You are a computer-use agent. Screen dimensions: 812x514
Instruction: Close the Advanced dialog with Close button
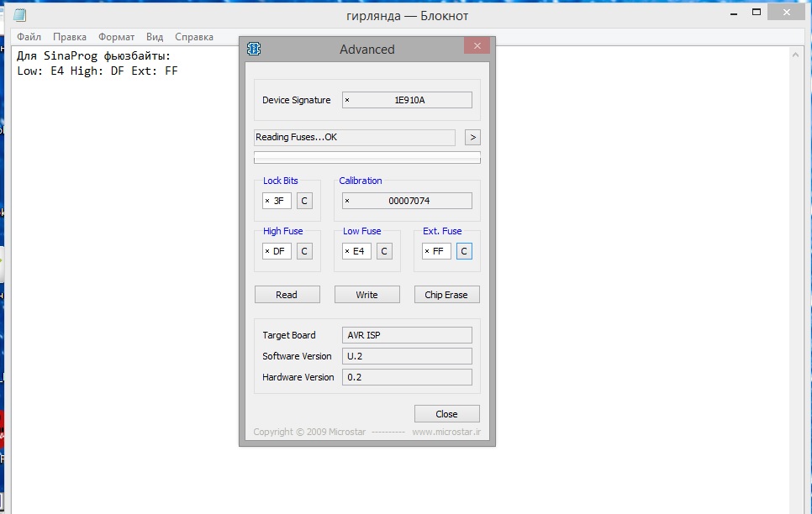pos(446,414)
